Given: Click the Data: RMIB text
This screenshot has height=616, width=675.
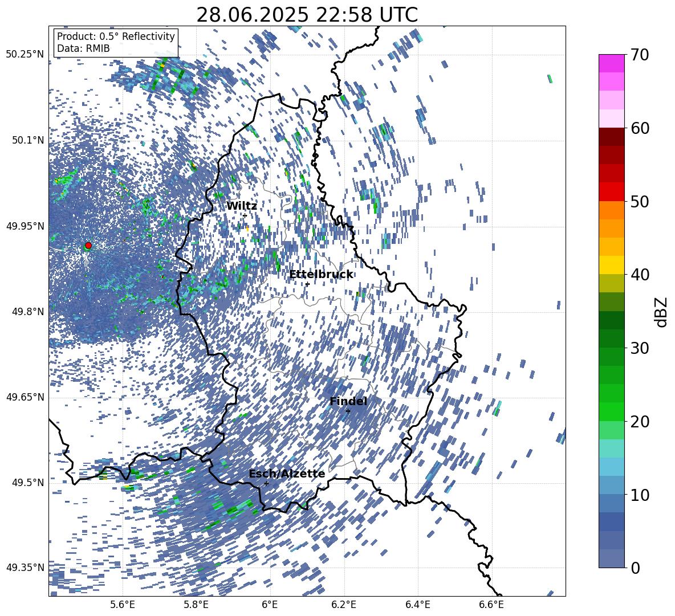Looking at the screenshot, I should click(83, 48).
